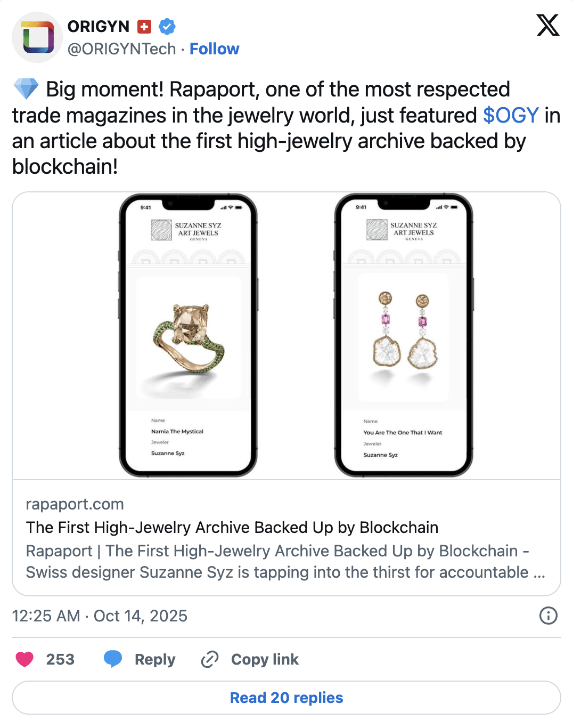Click the ORIGYN display name
The image size is (573, 728).
99,26
